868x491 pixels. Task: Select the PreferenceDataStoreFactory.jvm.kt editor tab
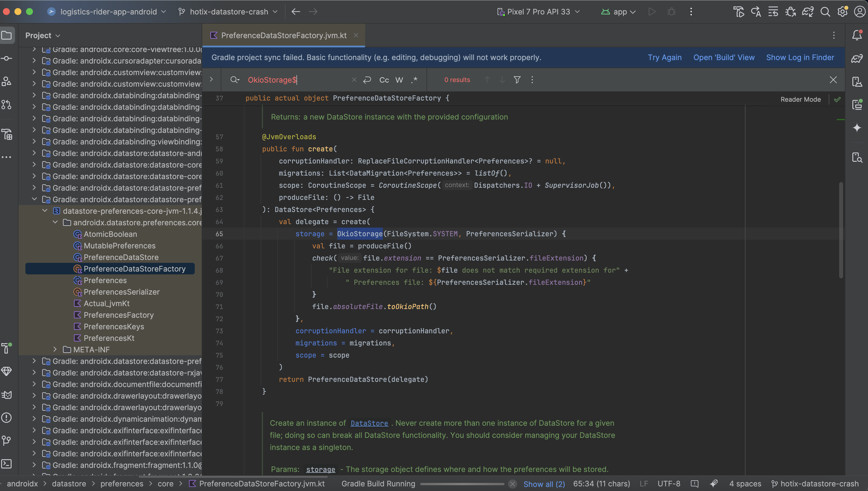click(283, 36)
